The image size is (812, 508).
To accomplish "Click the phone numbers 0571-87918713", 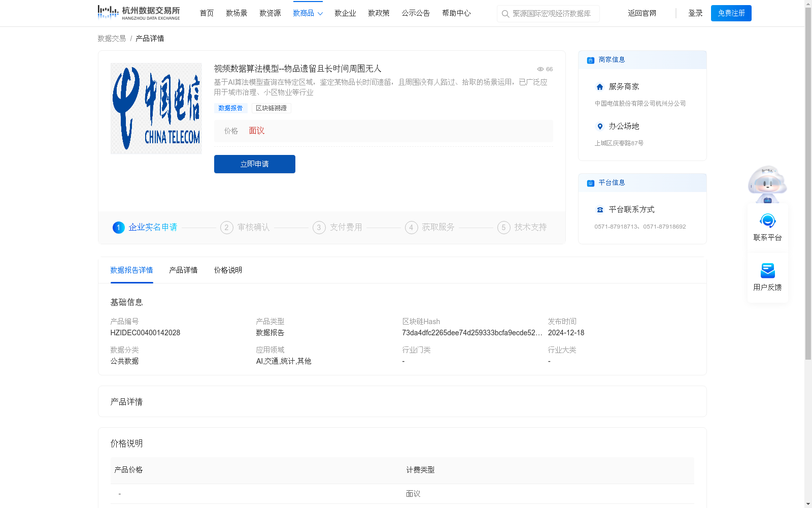I will (x=640, y=227).
